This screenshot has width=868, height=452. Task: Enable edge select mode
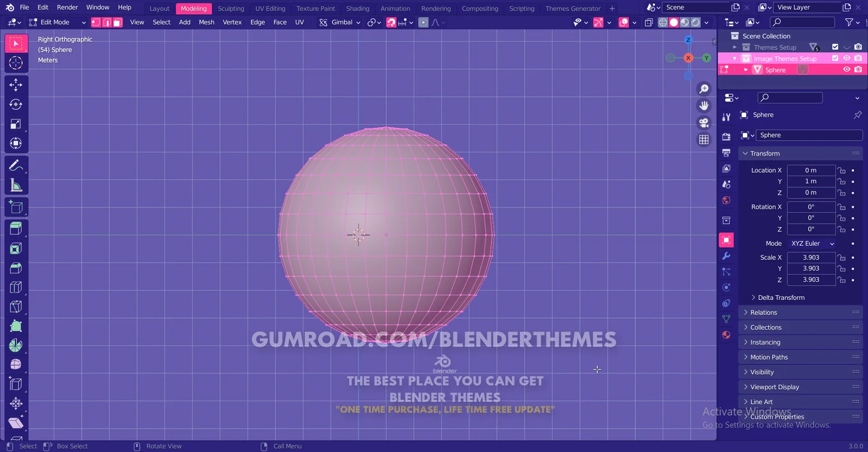pos(107,22)
